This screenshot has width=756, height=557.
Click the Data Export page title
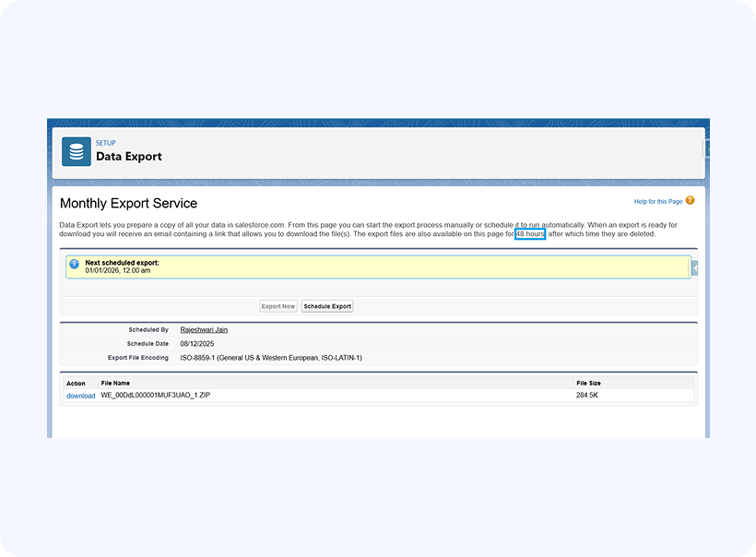129,156
